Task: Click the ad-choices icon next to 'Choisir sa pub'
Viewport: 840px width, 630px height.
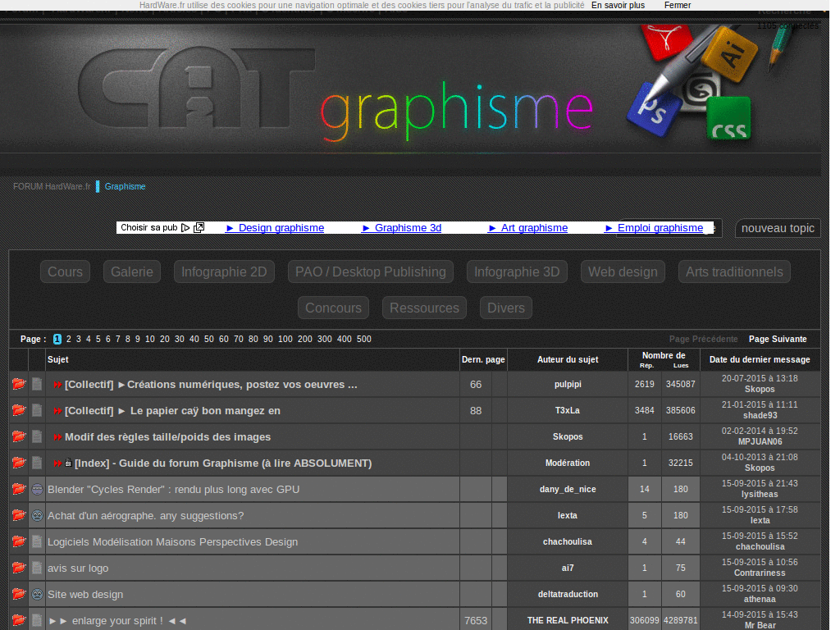Action: click(199, 228)
